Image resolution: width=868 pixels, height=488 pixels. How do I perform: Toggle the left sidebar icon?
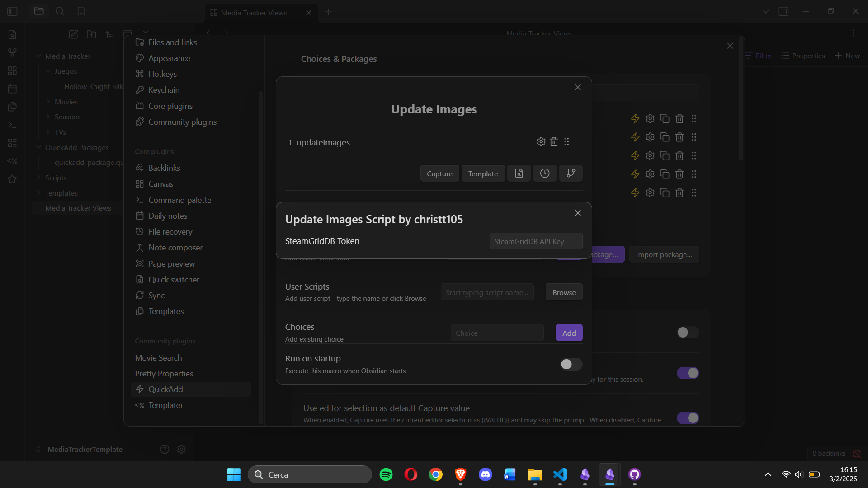pos(13,11)
